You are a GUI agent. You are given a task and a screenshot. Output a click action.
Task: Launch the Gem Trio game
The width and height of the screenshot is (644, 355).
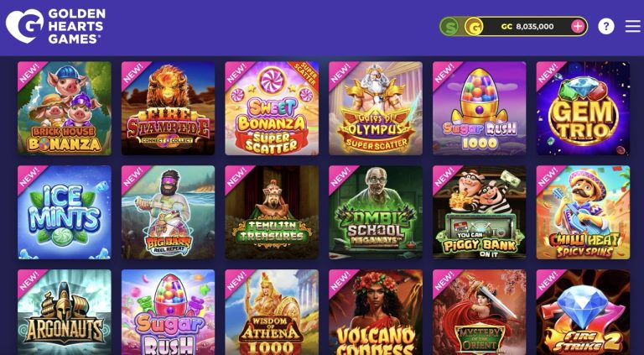584,108
